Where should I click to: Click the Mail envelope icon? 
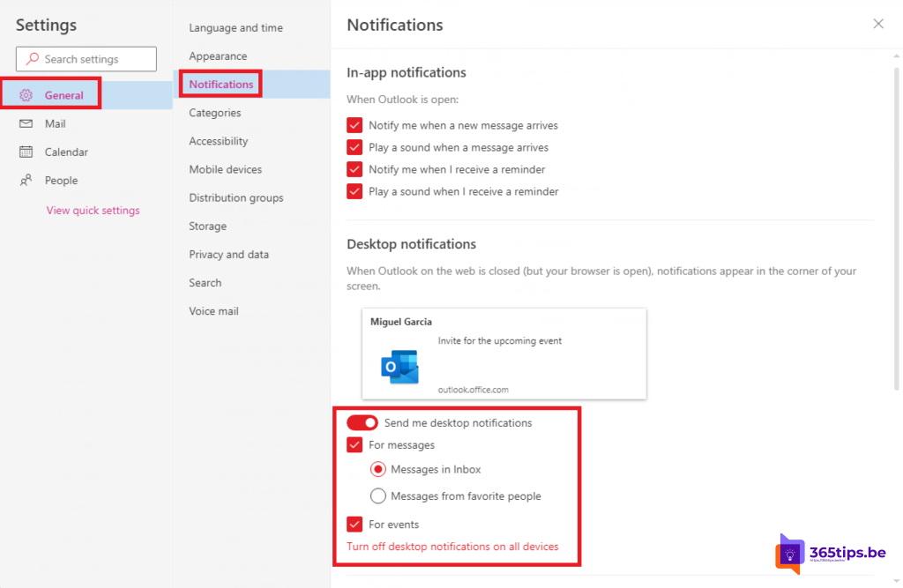[x=26, y=124]
